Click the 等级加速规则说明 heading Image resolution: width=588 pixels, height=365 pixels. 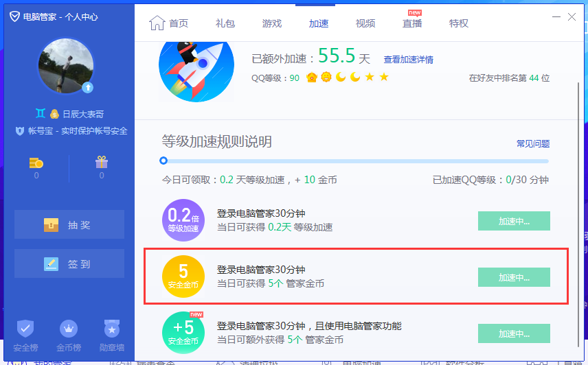pyautogui.click(x=217, y=141)
